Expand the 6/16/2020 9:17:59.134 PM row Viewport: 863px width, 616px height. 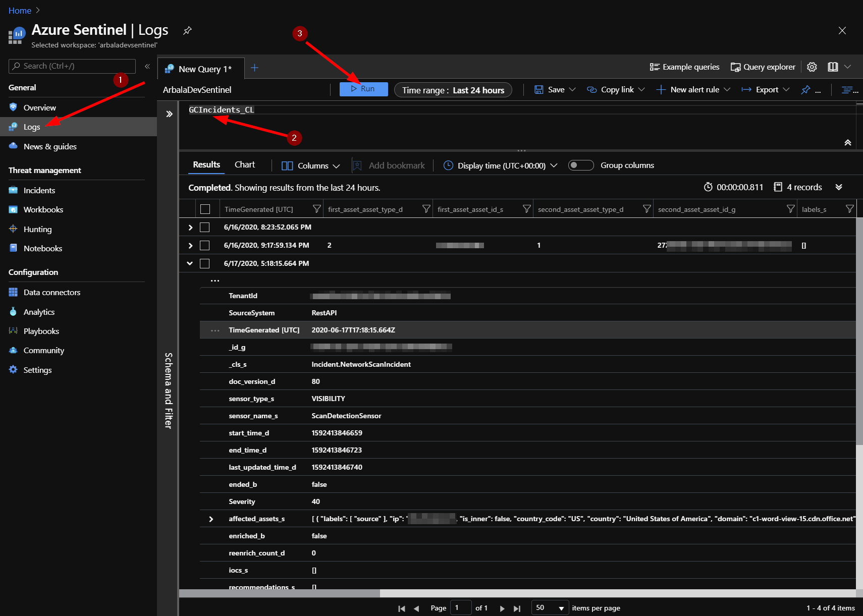point(190,246)
